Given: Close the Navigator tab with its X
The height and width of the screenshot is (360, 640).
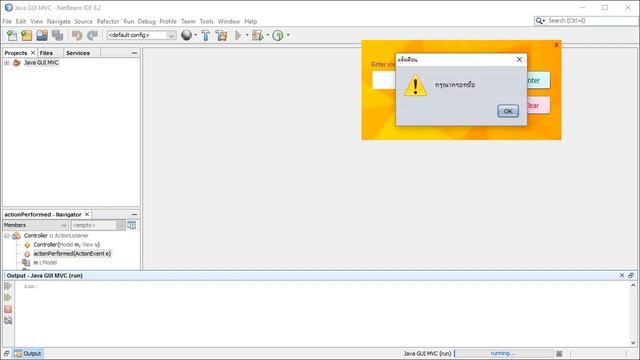Looking at the screenshot, I should pos(87,214).
